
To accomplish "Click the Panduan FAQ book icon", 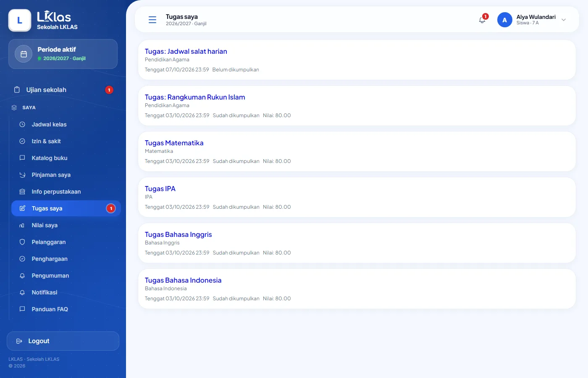I will 22,309.
